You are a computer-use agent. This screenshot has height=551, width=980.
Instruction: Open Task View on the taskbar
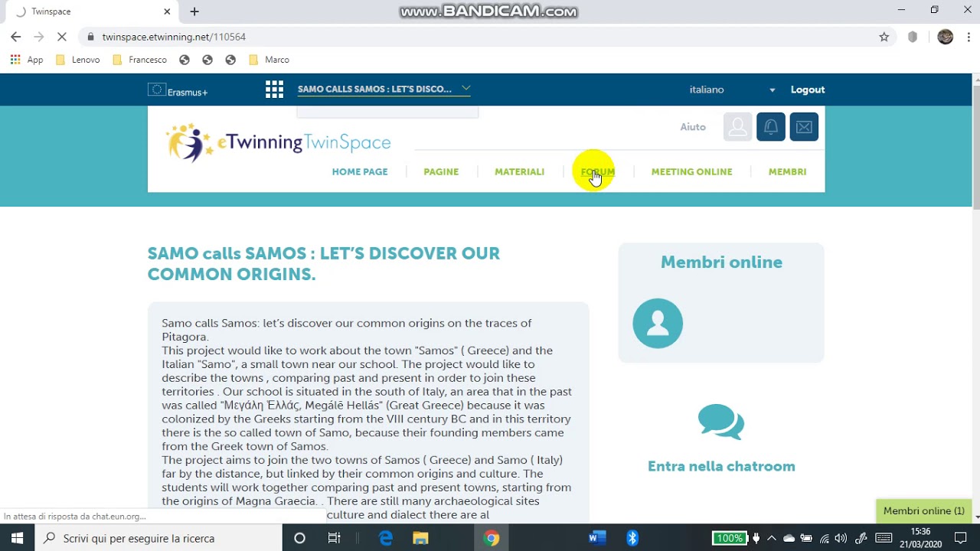point(334,538)
